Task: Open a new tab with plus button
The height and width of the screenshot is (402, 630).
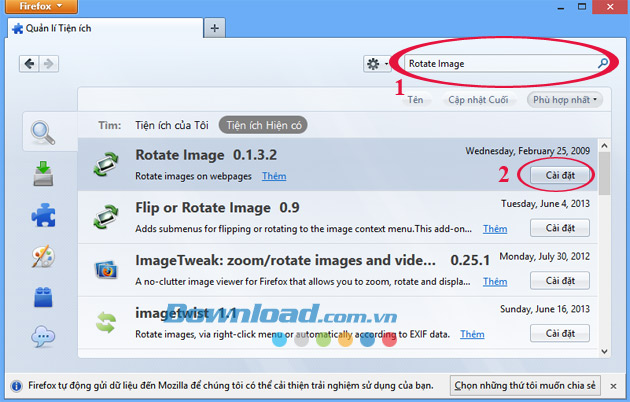Action: (215, 28)
